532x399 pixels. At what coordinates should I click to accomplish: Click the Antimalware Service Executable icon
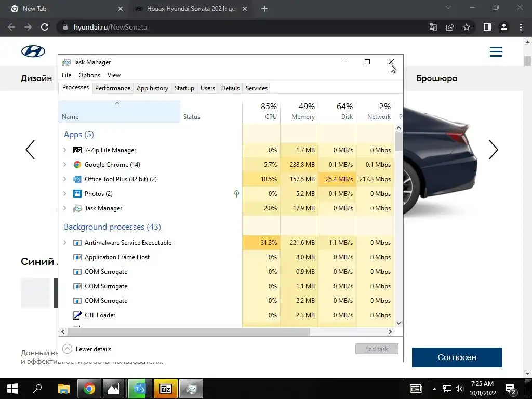click(77, 243)
